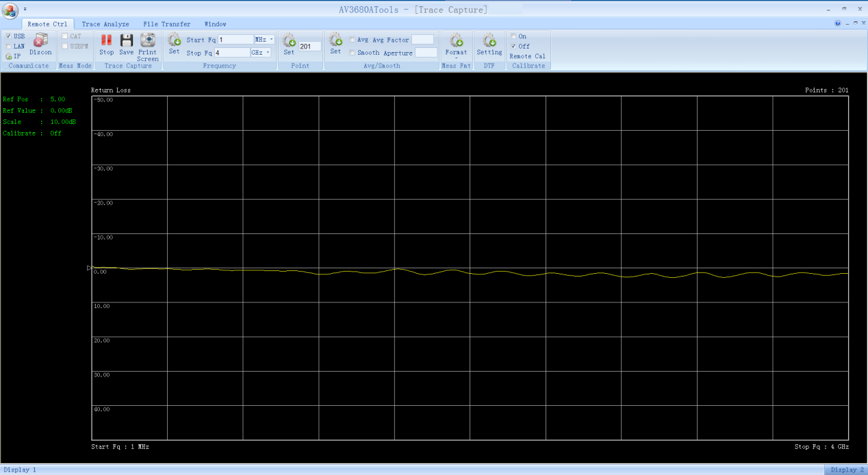Switch to the Trace Analyze tab
Image resolution: width=868 pixels, height=475 pixels.
tap(105, 24)
